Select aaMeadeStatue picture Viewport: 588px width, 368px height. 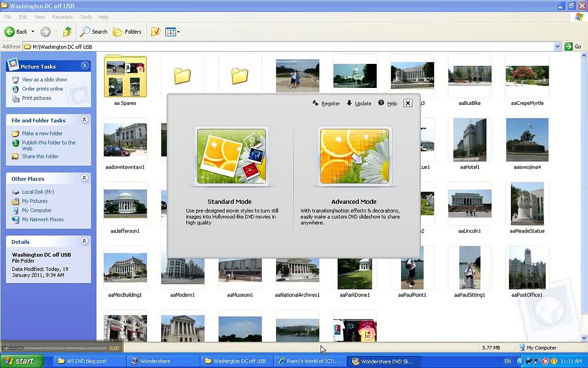point(527,204)
